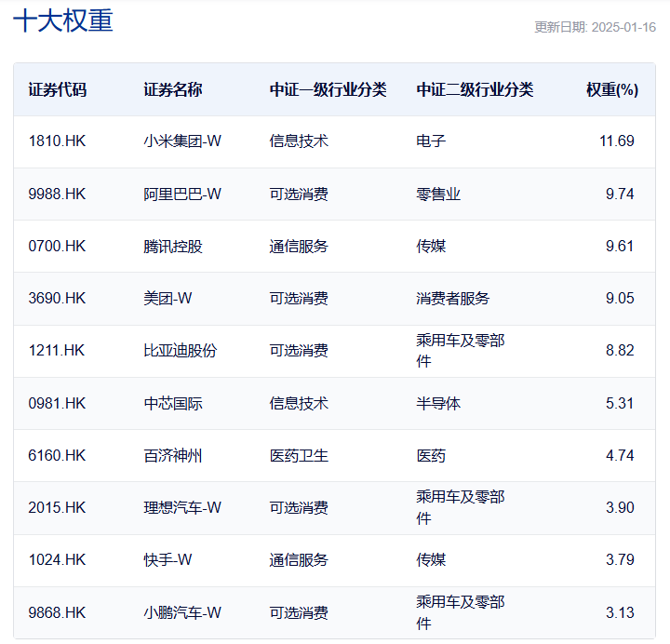The height and width of the screenshot is (644, 670).
Task: Click 乘用车及零部件 in the 小鹏汽车-W row
Action: (x=461, y=612)
